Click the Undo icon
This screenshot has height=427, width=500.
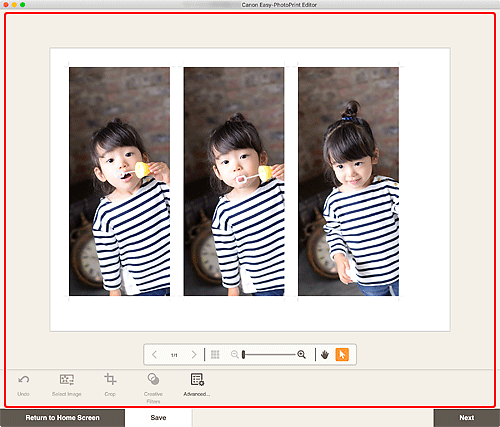(x=24, y=379)
